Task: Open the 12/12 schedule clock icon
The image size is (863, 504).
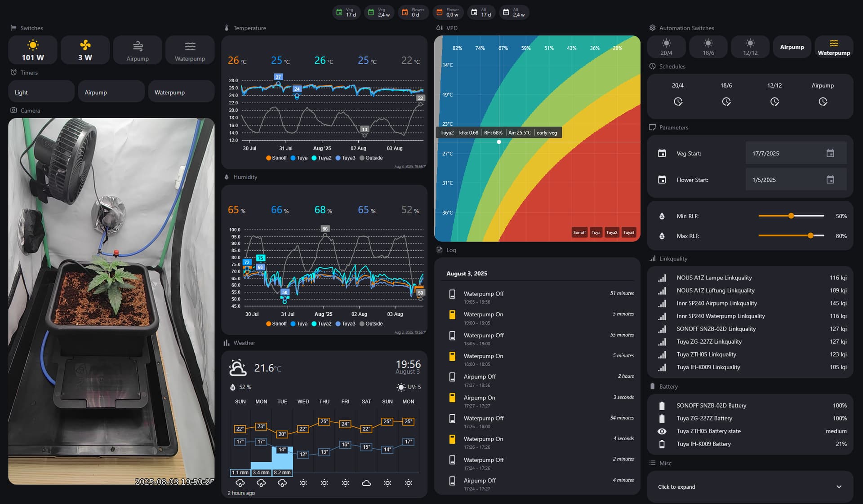Action: pyautogui.click(x=774, y=102)
